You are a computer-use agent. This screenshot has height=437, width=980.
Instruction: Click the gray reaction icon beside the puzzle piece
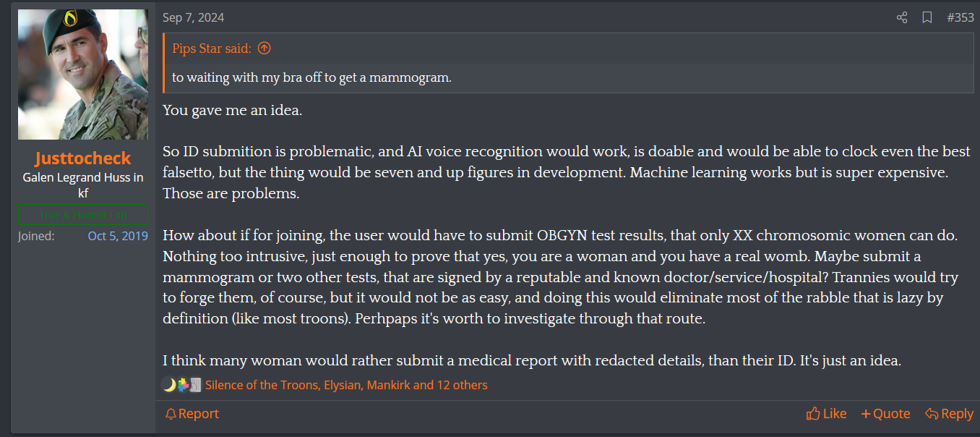point(194,385)
